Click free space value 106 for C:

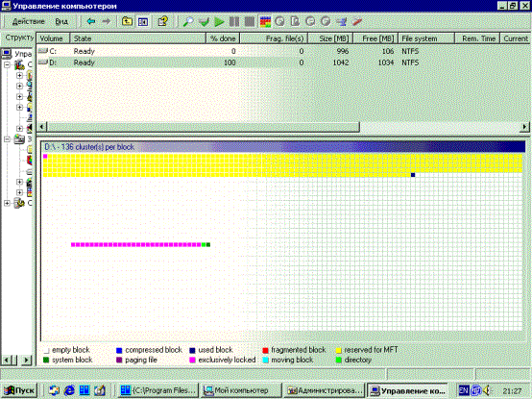coord(388,51)
